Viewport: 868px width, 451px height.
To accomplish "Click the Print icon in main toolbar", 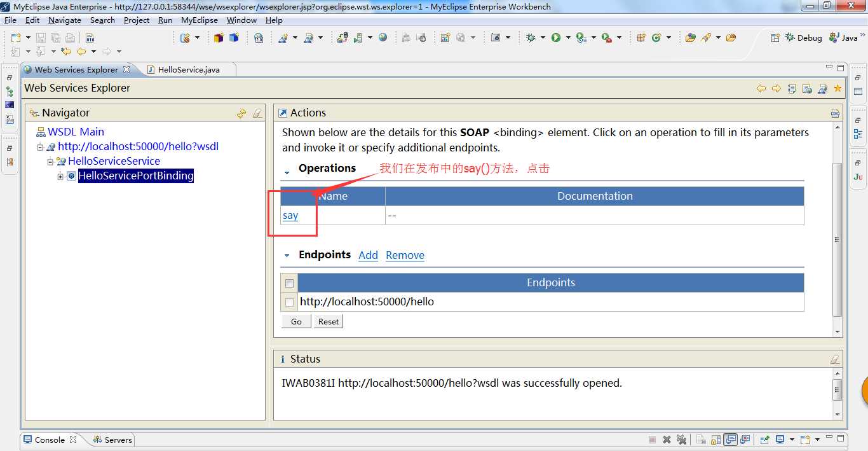I will click(x=71, y=38).
